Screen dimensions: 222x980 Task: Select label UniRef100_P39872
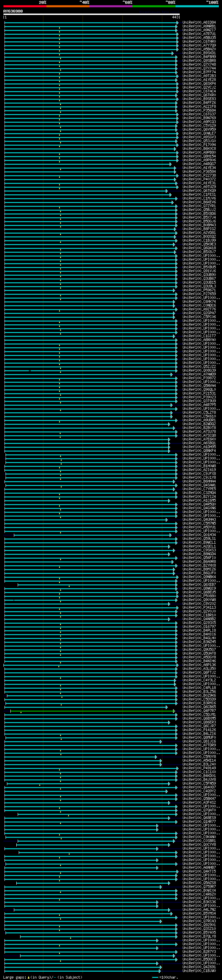click(199, 378)
